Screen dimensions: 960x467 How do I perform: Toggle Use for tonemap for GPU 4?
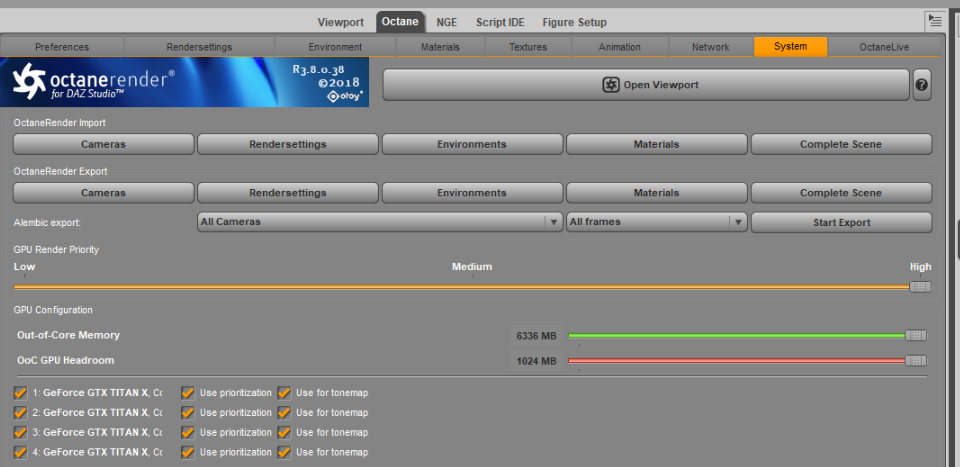coord(284,452)
